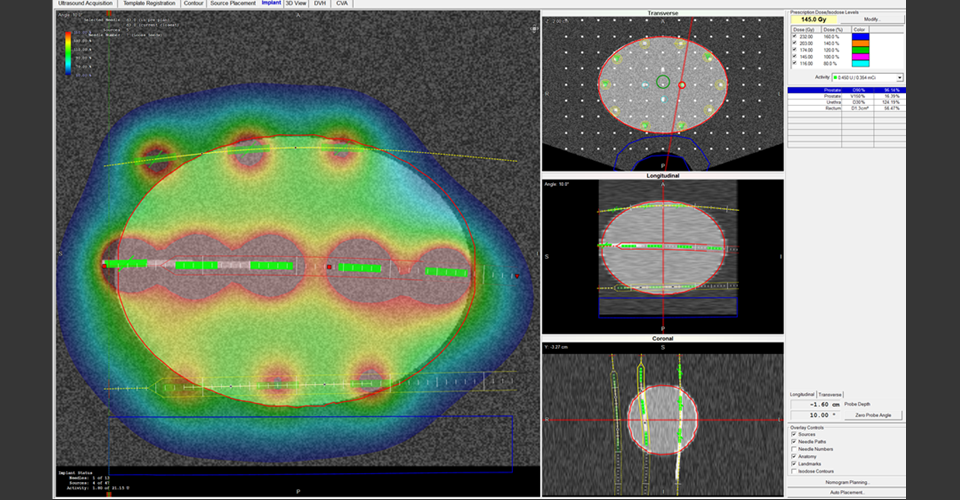
Task: Switch to the Contour tab
Action: [x=193, y=4]
